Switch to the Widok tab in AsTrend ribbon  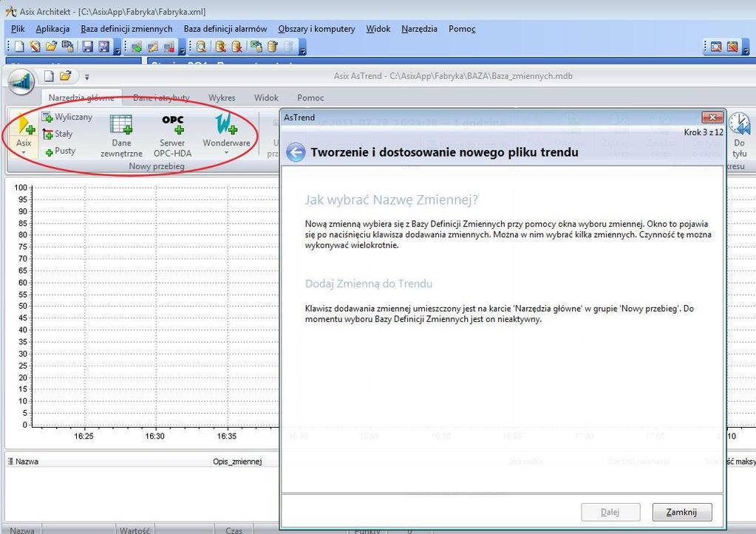click(x=266, y=97)
